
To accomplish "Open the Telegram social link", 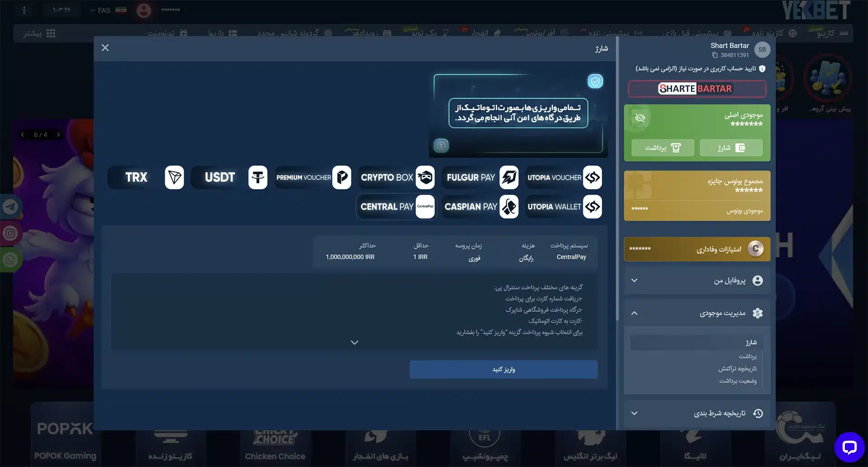I will (10, 207).
